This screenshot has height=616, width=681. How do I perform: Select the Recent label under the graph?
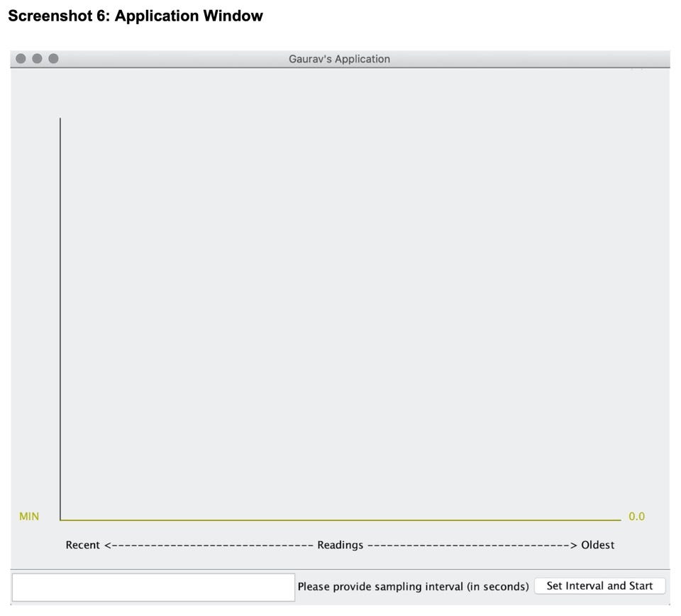(x=82, y=545)
